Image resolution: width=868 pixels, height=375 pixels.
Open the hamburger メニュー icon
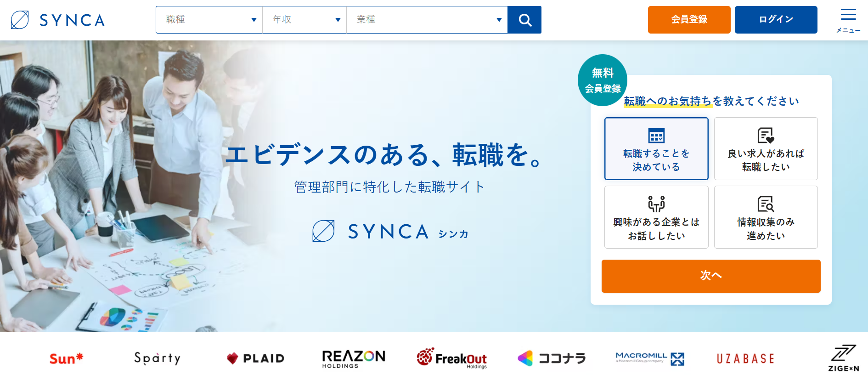[848, 20]
